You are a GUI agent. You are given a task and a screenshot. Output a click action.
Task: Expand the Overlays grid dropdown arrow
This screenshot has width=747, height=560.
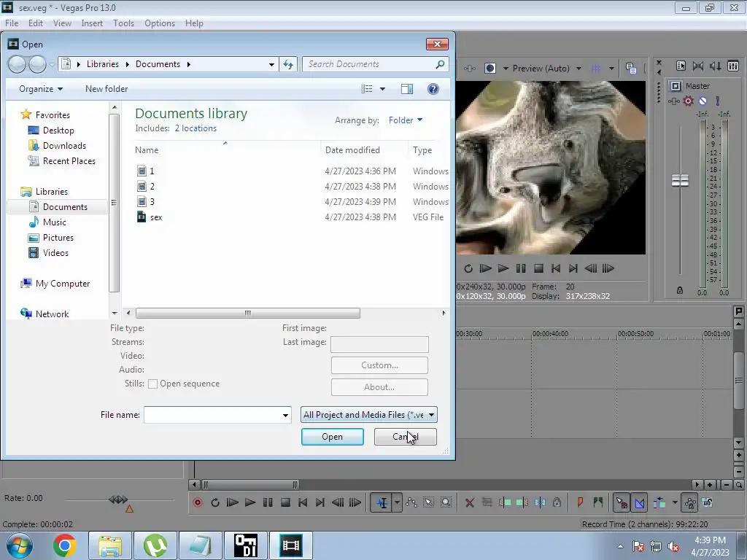pos(611,68)
